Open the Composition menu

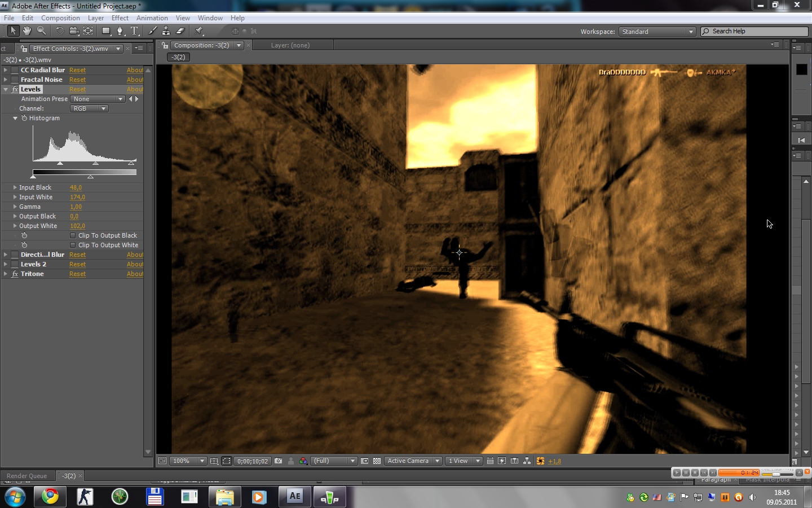(60, 18)
